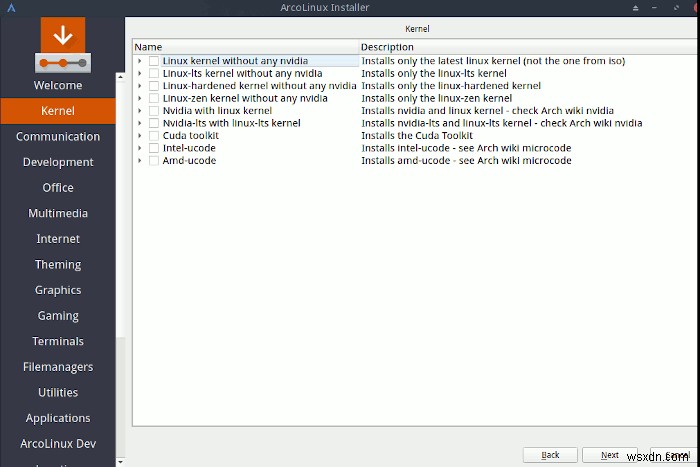Click sidebar scrollbar down arrow
The image size is (700, 467).
click(x=120, y=461)
